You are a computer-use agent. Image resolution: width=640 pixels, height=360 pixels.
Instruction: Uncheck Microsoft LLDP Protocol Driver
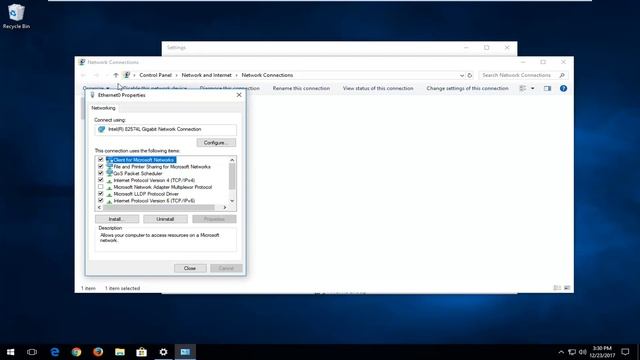pyautogui.click(x=100, y=194)
